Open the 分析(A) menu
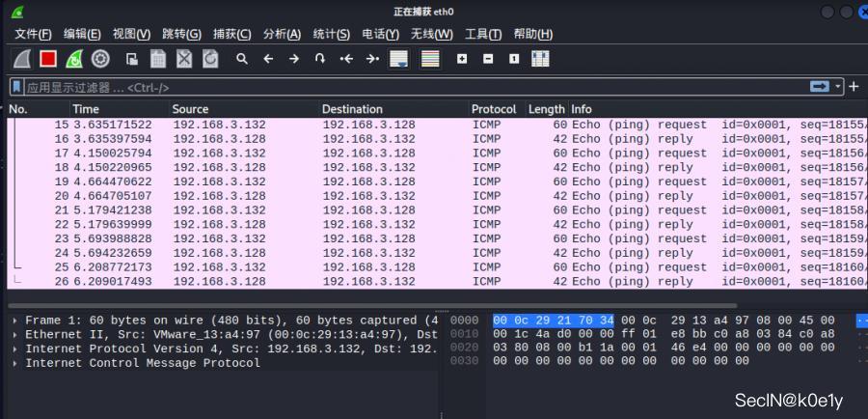Image resolution: width=868 pixels, height=419 pixels. click(x=282, y=34)
